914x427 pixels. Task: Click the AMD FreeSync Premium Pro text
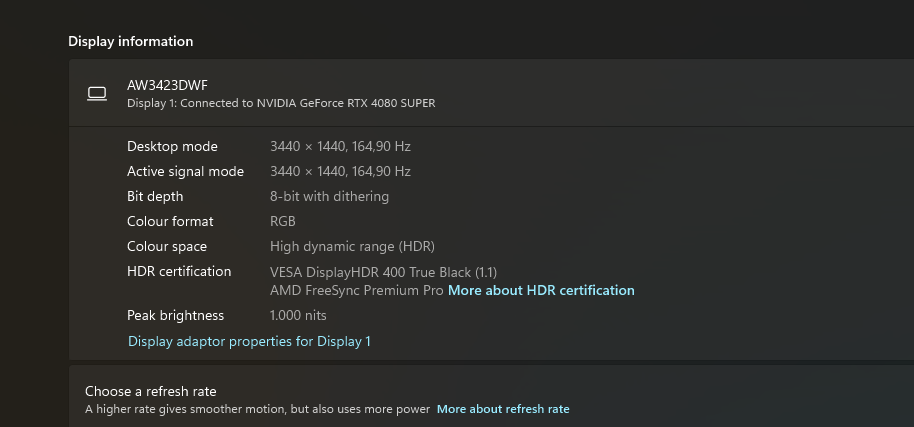click(x=356, y=290)
